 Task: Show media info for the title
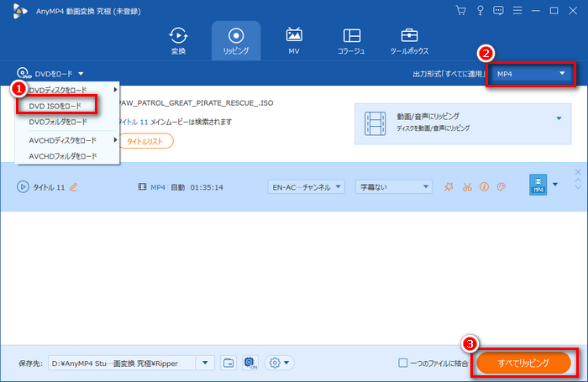tap(484, 186)
